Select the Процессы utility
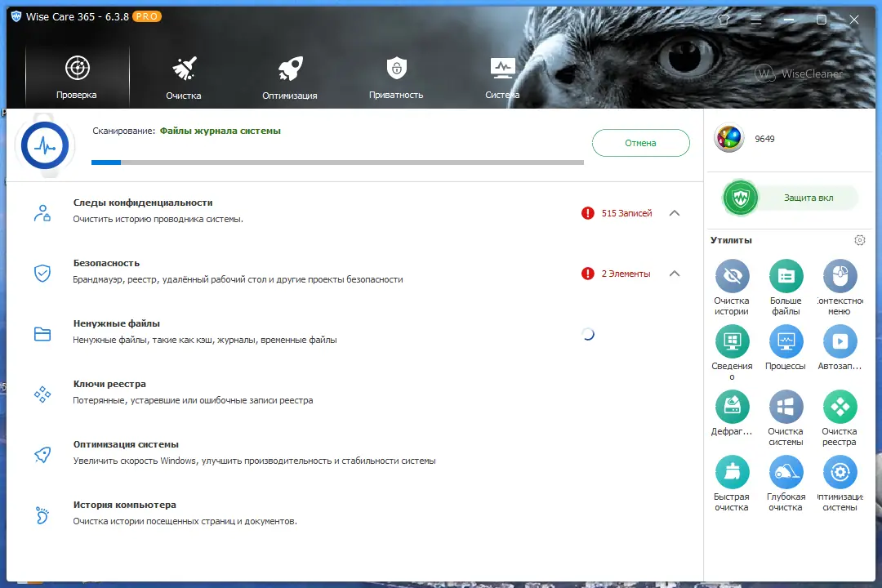This screenshot has width=882, height=588. pos(786,343)
